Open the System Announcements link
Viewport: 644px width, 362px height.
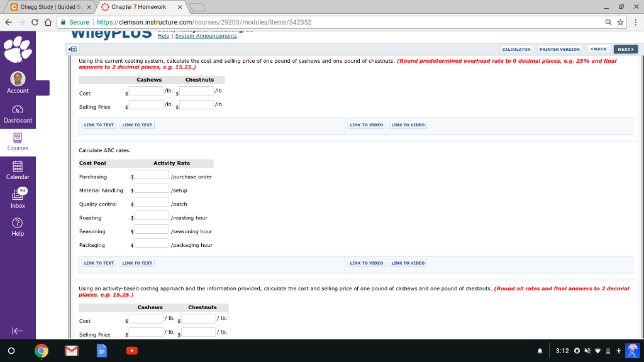tap(206, 36)
